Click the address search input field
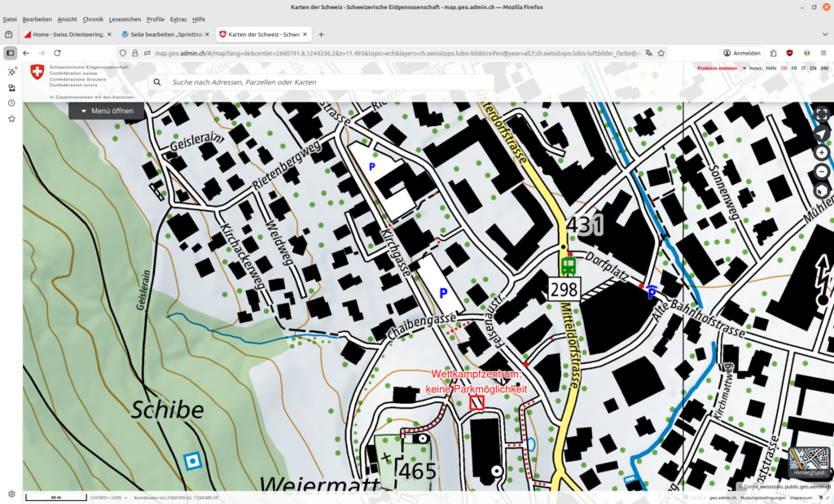The image size is (834, 504). [x=326, y=83]
